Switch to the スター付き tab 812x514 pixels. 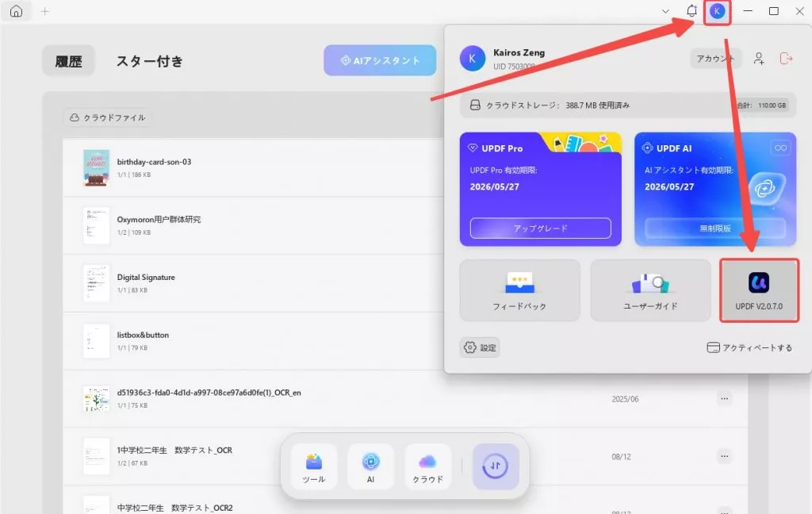(149, 61)
